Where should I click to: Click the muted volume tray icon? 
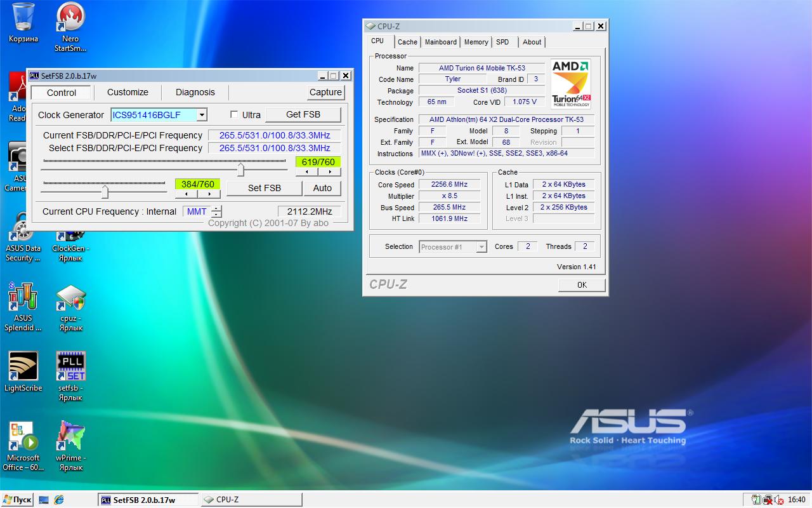tap(778, 500)
